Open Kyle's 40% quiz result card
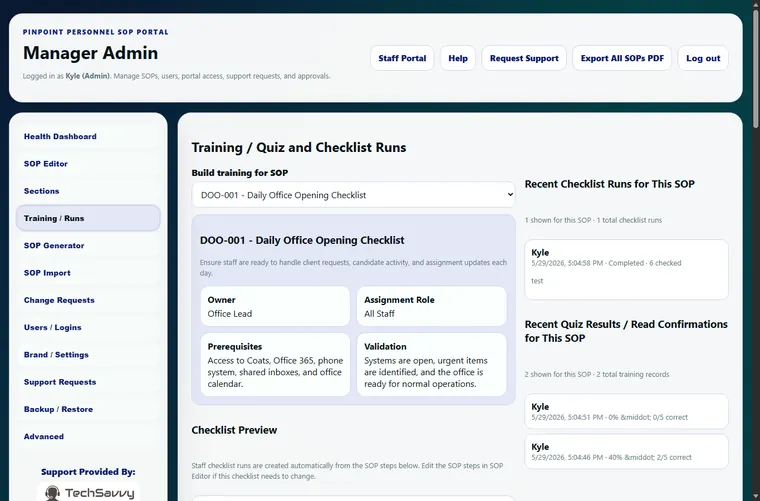760x501 pixels. [626, 452]
